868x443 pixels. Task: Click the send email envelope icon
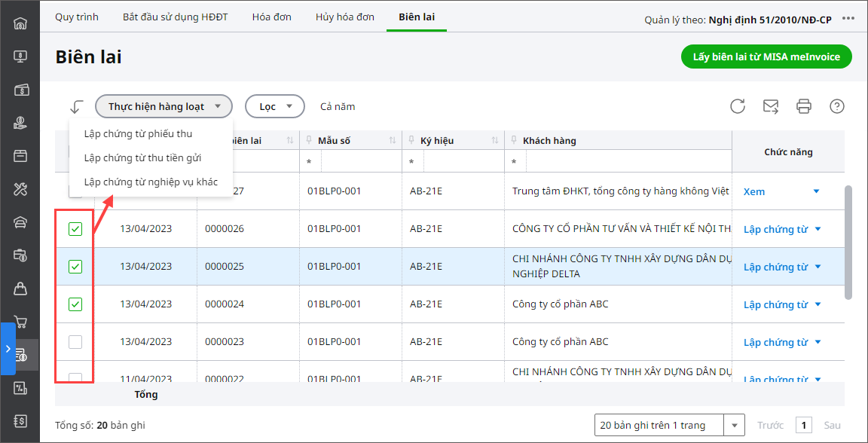click(x=771, y=106)
